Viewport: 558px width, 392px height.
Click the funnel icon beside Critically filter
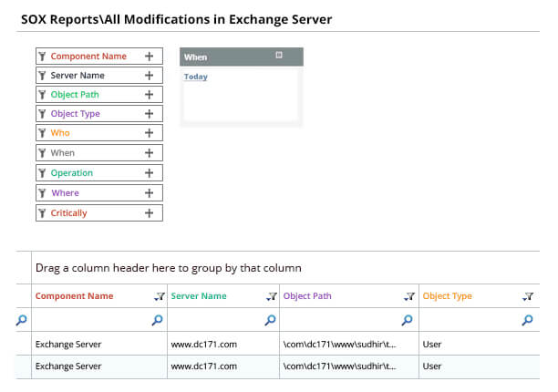coord(42,213)
